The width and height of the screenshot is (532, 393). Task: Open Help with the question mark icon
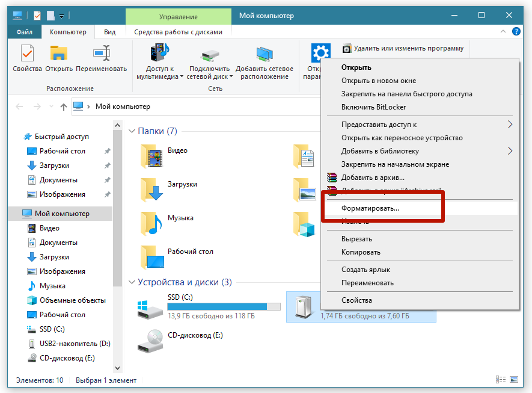pyautogui.click(x=516, y=31)
